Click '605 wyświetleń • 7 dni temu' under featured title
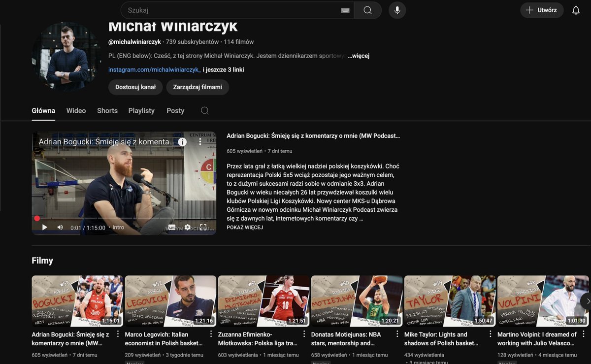Image resolution: width=591 pixels, height=364 pixels. point(260,151)
